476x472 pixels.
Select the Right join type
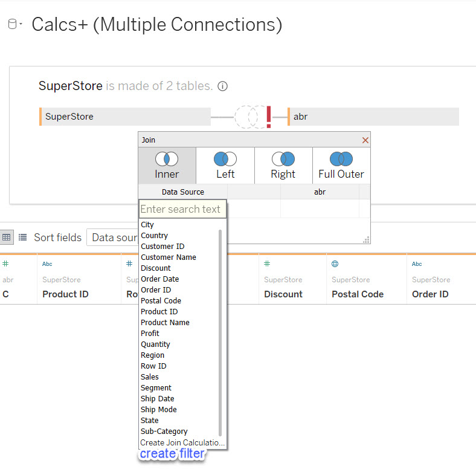point(283,166)
